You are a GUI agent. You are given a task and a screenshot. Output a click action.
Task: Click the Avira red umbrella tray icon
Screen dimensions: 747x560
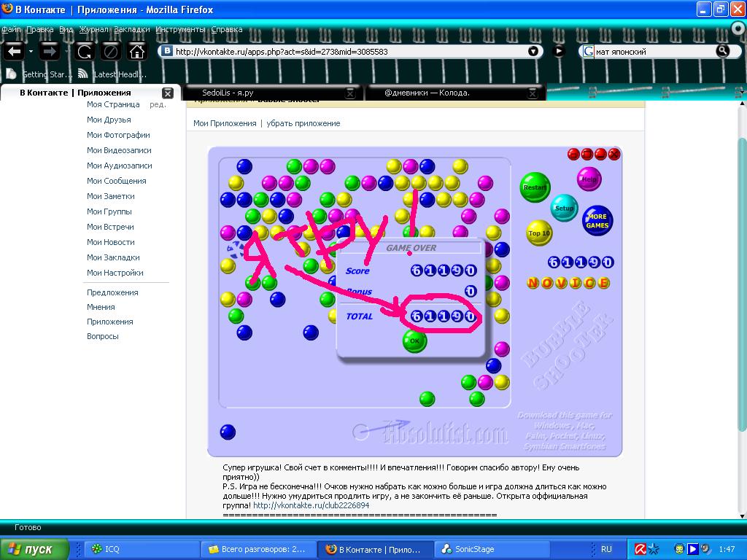pos(640,549)
